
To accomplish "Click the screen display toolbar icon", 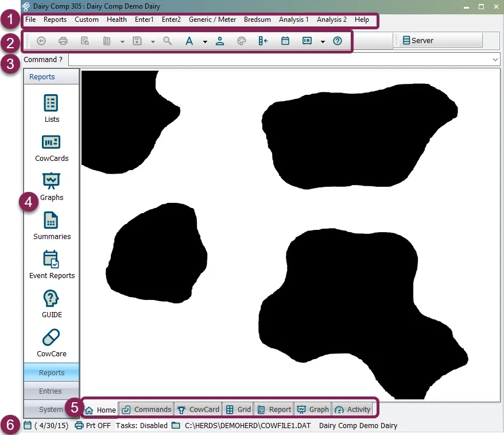I will coord(307,41).
